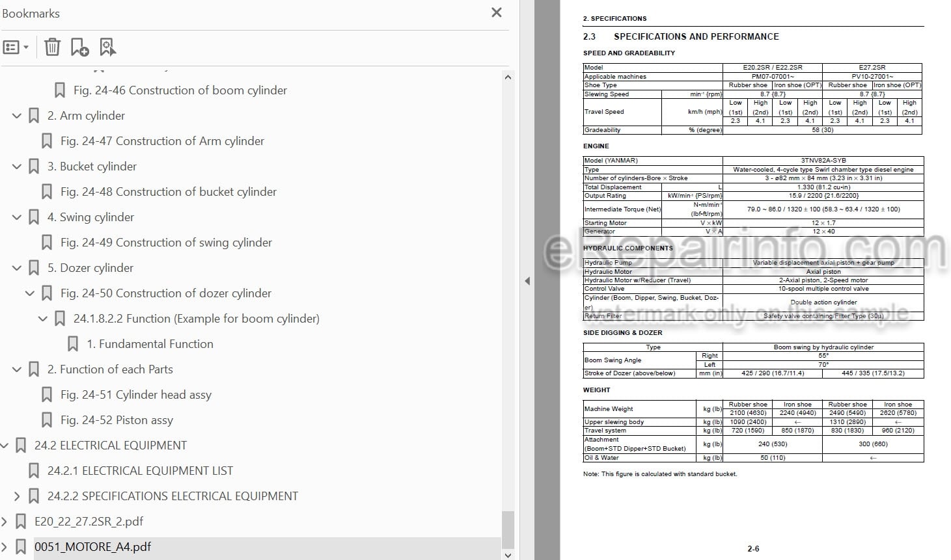The width and height of the screenshot is (951, 560).
Task: Open the bookmark options menu
Action: point(16,47)
